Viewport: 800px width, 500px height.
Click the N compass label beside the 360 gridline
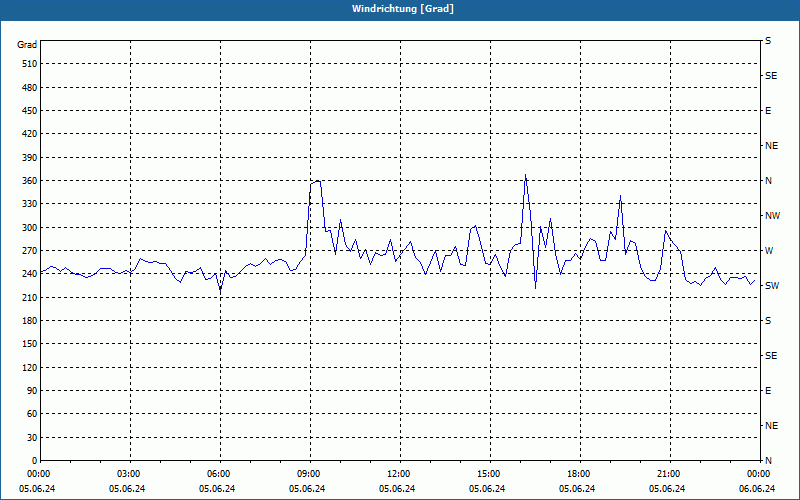[768, 181]
